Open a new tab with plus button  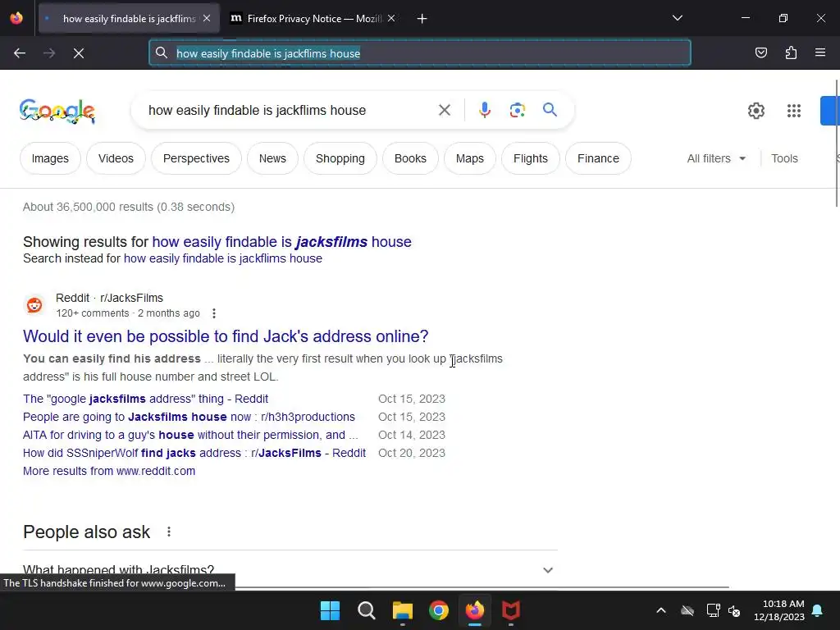click(422, 19)
